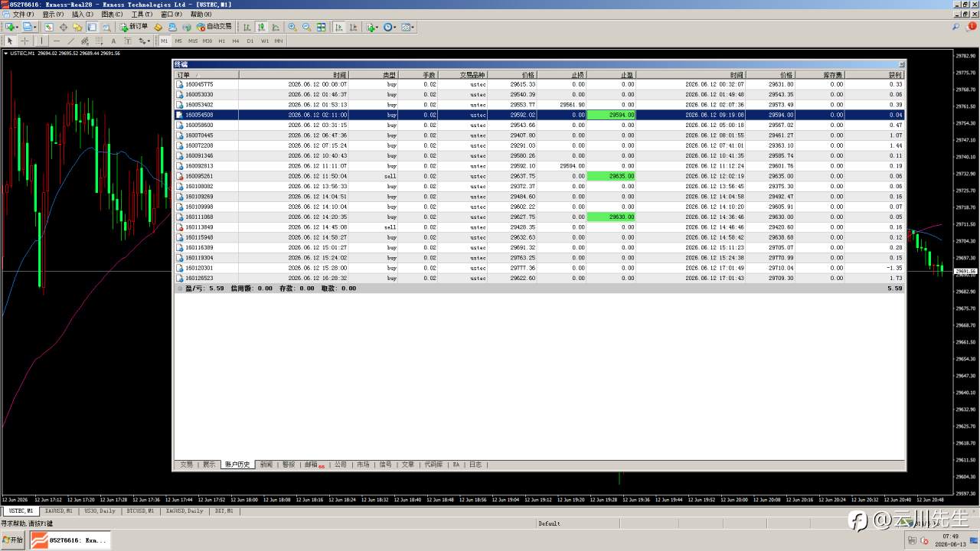980x551 pixels.
Task: Toggle 自动交易 auto trading
Action: tap(214, 27)
